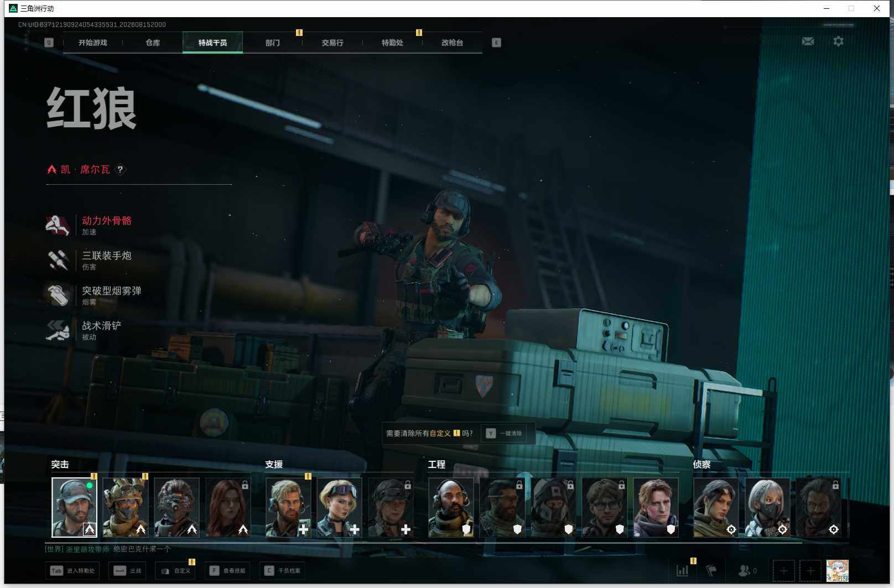Image resolution: width=894 pixels, height=588 pixels.
Task: Click the 侦察 class heading
Action: coord(702,465)
